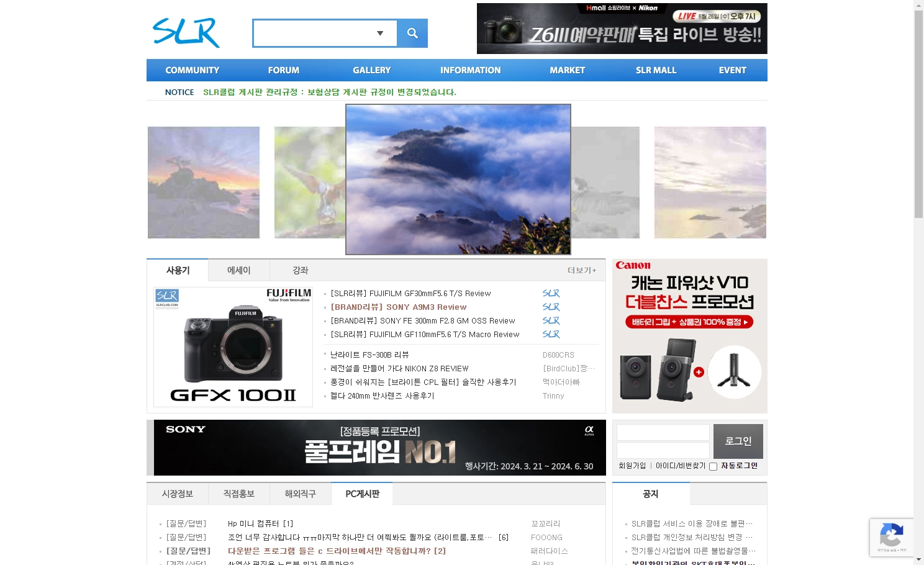
Task: Open the COMMUNITY menu
Action: pos(192,70)
